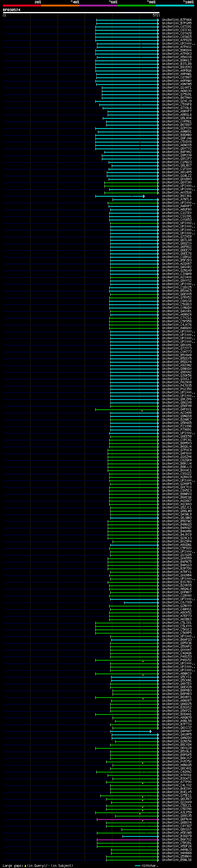The height and width of the screenshot is (868, 197).
Task: Select hit label UniRef100_Q6BGY4
Action: tap(176, 823)
